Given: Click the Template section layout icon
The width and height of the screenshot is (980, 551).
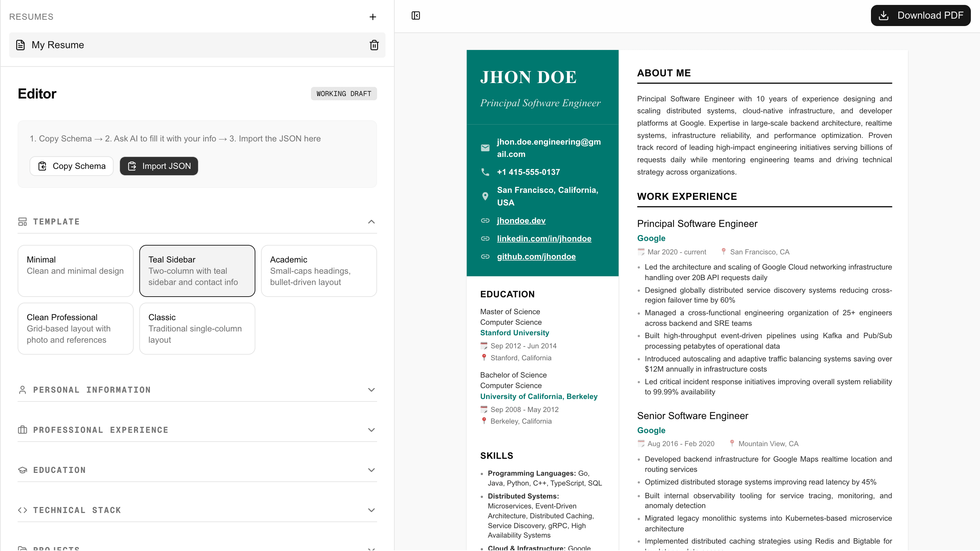Looking at the screenshot, I should pyautogui.click(x=23, y=222).
